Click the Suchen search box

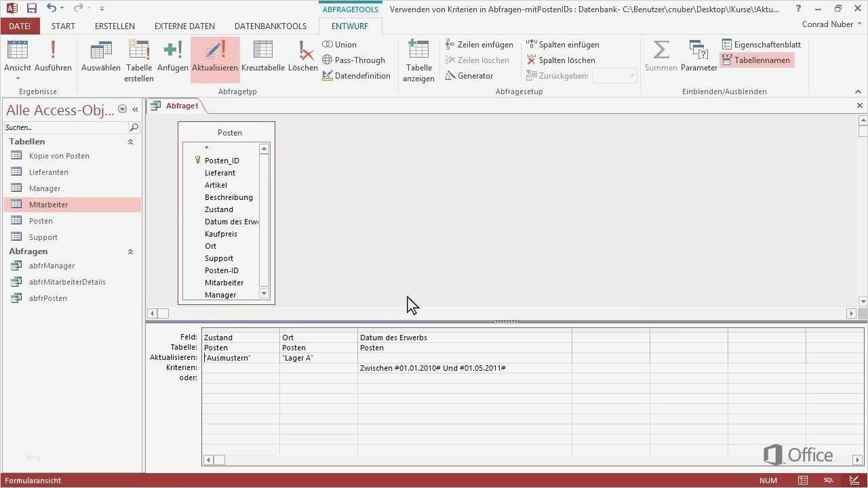click(64, 127)
